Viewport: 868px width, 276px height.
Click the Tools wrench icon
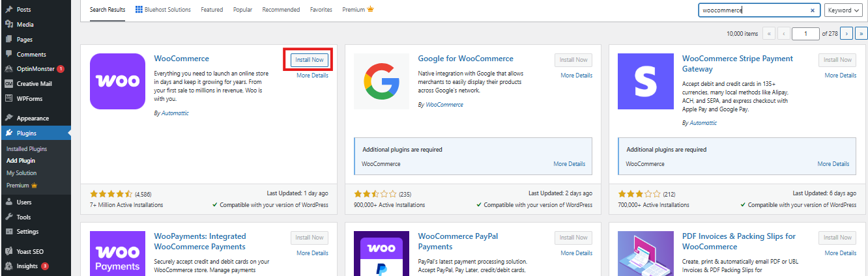(8, 217)
